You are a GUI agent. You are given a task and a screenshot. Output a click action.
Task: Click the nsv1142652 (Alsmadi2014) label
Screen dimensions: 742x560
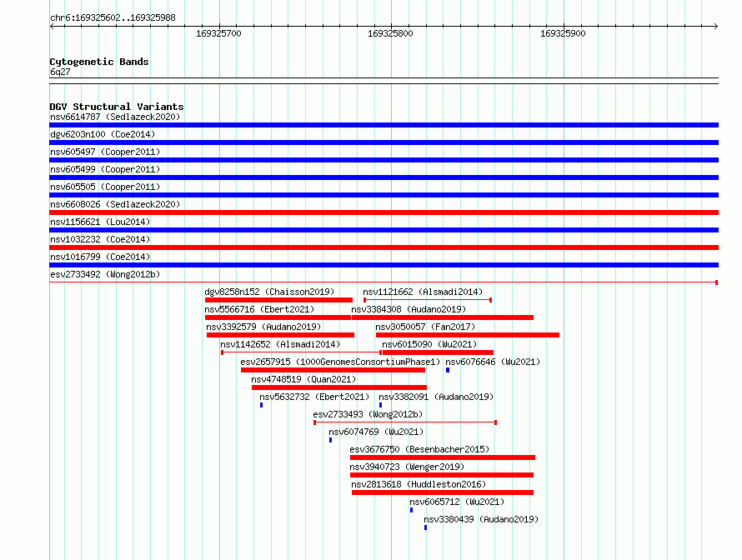click(280, 344)
